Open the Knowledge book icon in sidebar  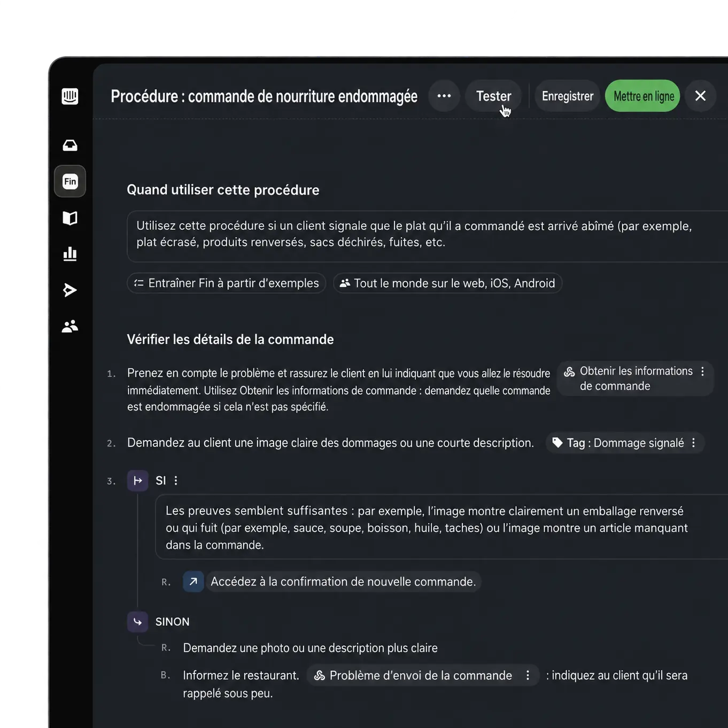[70, 218]
